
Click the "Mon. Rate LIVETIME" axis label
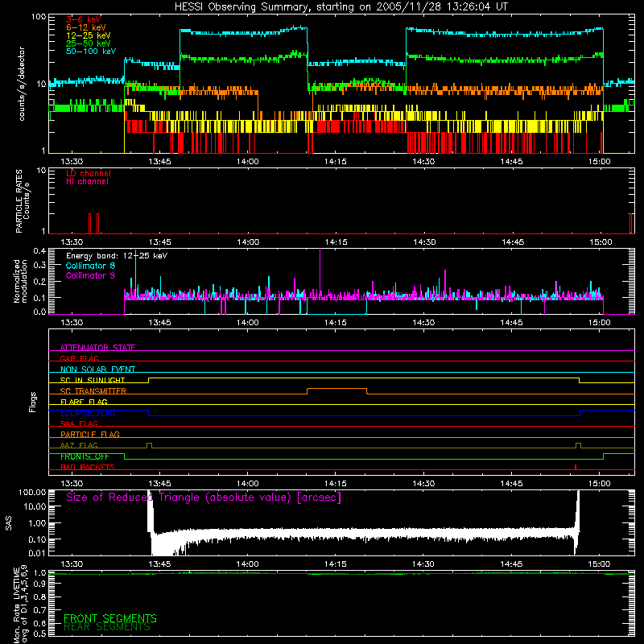16,605
